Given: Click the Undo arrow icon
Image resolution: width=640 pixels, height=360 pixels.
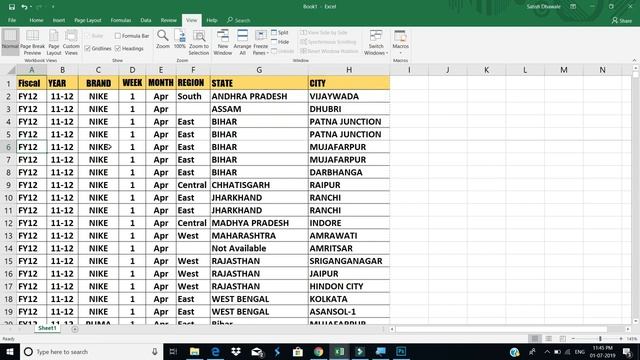Looking at the screenshot, I should point(24,7).
